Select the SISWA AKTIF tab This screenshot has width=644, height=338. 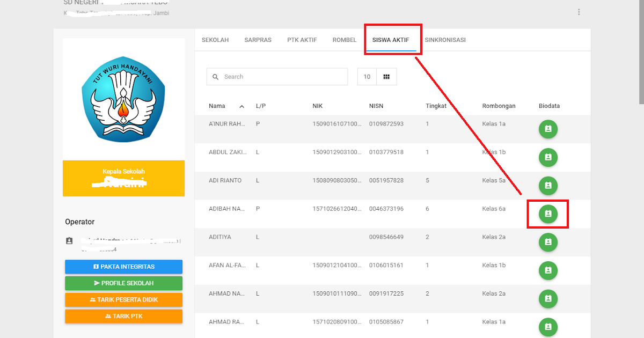point(391,40)
